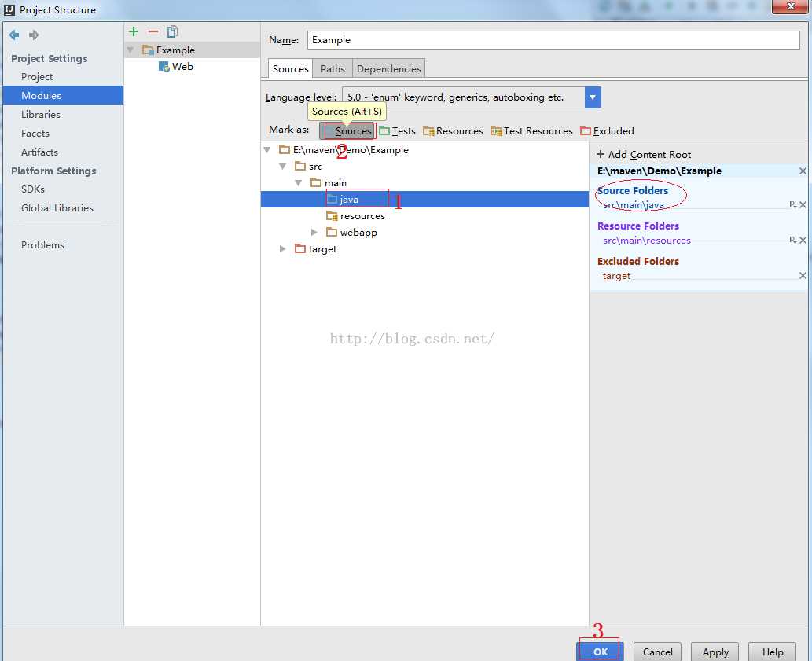Unmark src\main\java source folder
Image resolution: width=812 pixels, height=661 pixels.
803,205
